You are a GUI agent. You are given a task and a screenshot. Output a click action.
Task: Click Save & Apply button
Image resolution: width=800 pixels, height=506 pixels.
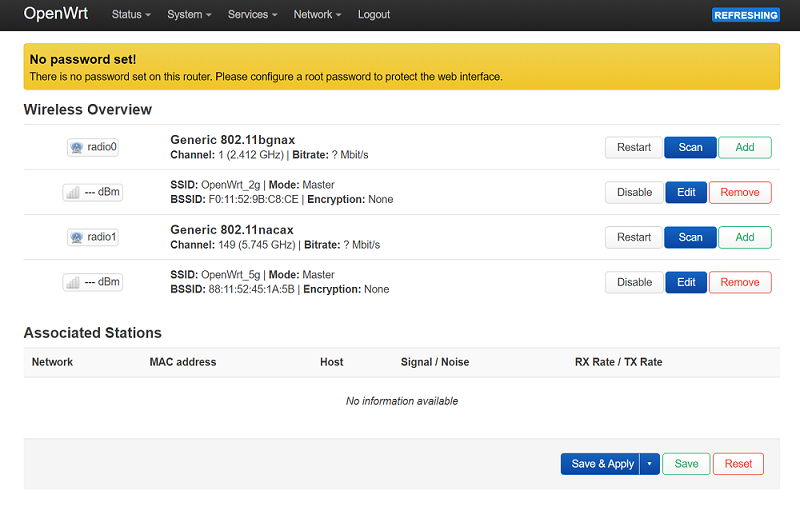coord(601,464)
